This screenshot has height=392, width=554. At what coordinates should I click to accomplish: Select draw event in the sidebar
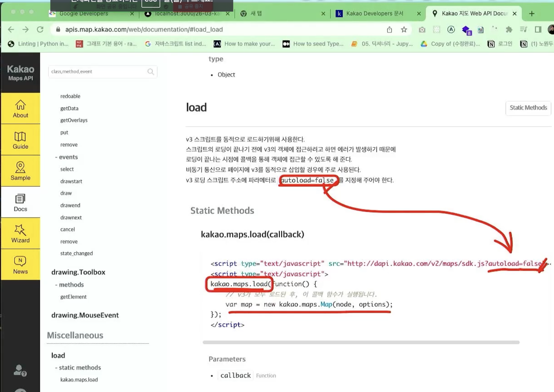(66, 193)
